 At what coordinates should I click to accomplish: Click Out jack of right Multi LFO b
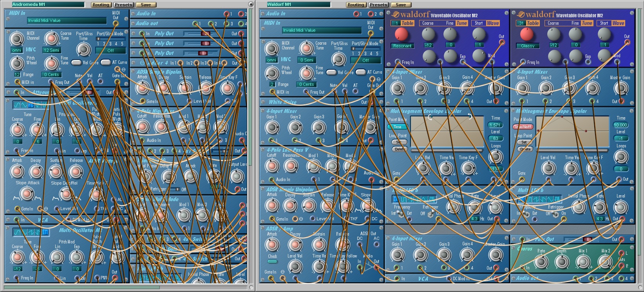(x=622, y=219)
